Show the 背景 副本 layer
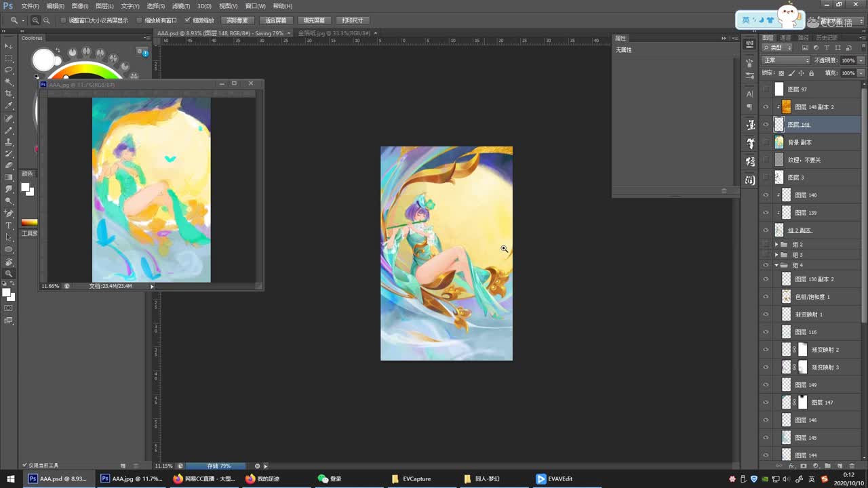Viewport: 868px width, 488px height. click(766, 142)
